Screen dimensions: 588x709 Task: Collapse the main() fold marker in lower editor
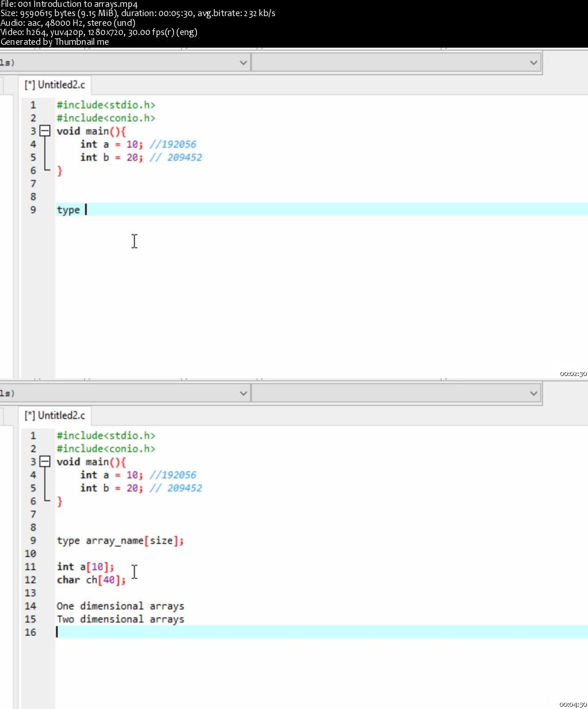(45, 462)
